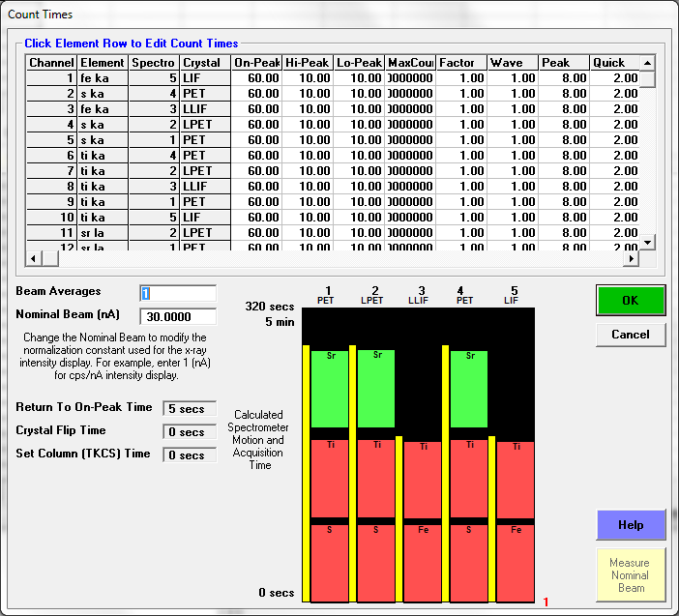Focus the Beam Averages input field

point(178,293)
